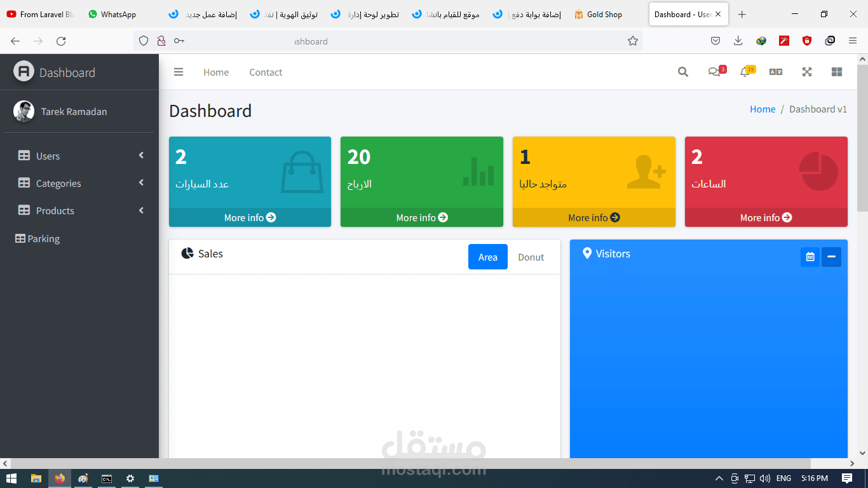
Task: Open the Windows Start menu
Action: coord(11,478)
